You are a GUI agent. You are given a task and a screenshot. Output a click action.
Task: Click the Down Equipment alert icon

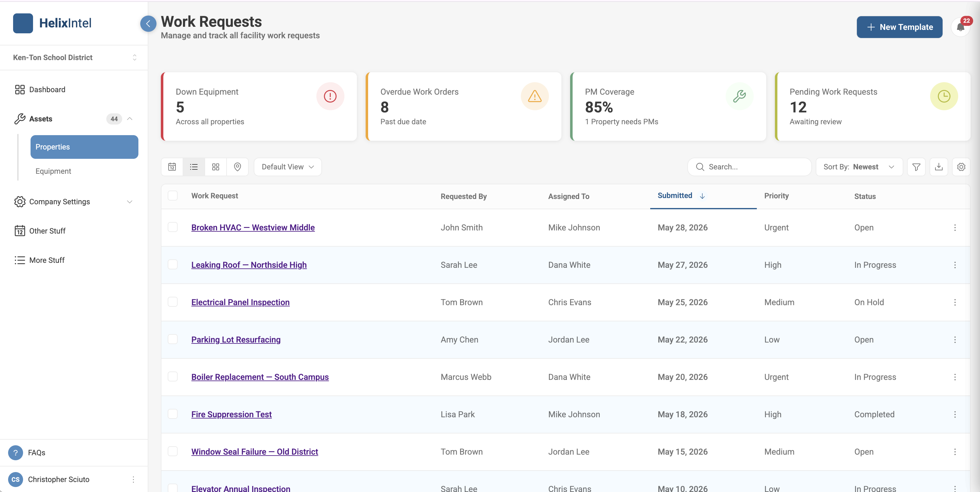(x=330, y=96)
